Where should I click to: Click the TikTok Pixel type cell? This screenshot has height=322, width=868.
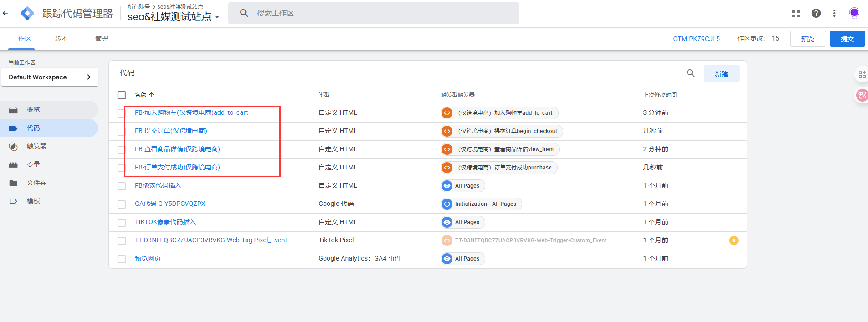[x=336, y=240]
